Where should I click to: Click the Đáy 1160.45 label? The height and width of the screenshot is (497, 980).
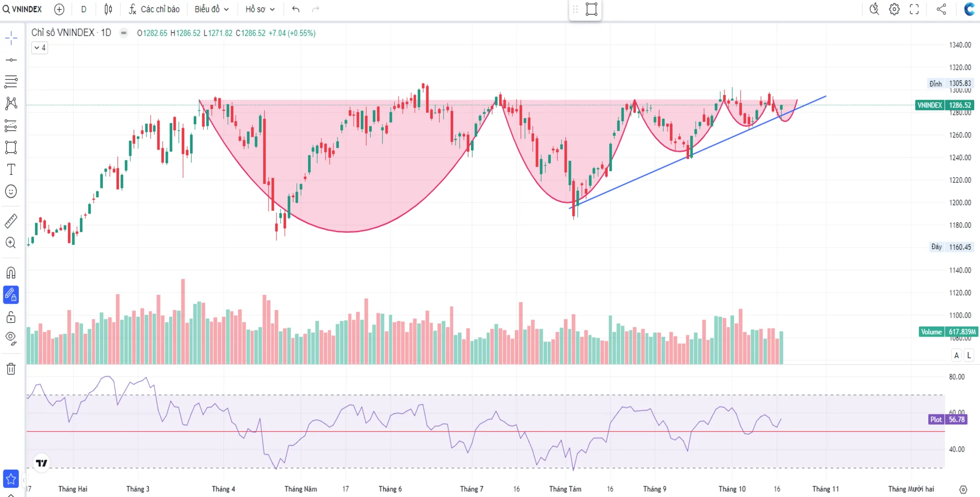click(x=951, y=247)
